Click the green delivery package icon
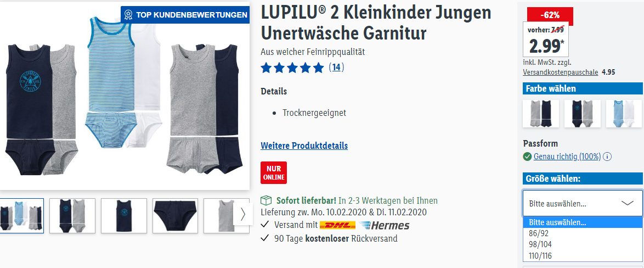Viewport: 644px width, 268px height. 267,200
